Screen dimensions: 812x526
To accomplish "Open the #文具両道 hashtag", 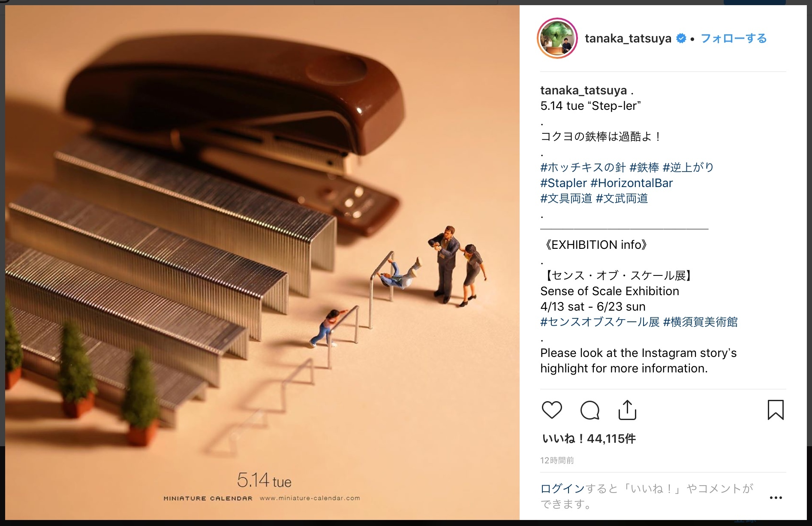I will (566, 199).
